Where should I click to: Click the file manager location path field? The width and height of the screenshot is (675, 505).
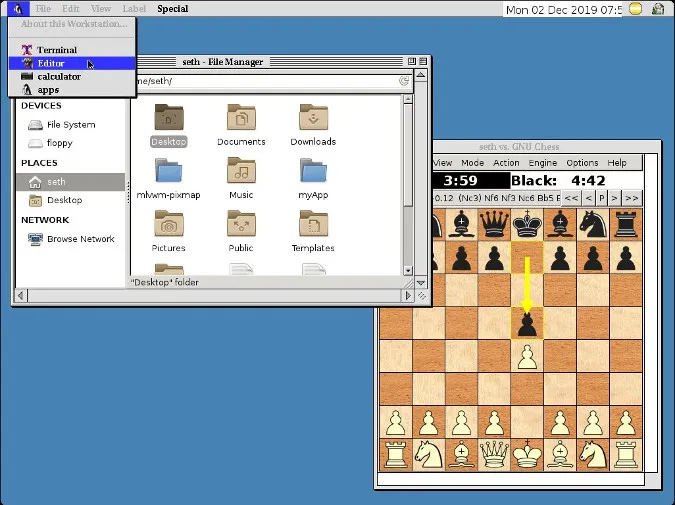click(x=270, y=81)
